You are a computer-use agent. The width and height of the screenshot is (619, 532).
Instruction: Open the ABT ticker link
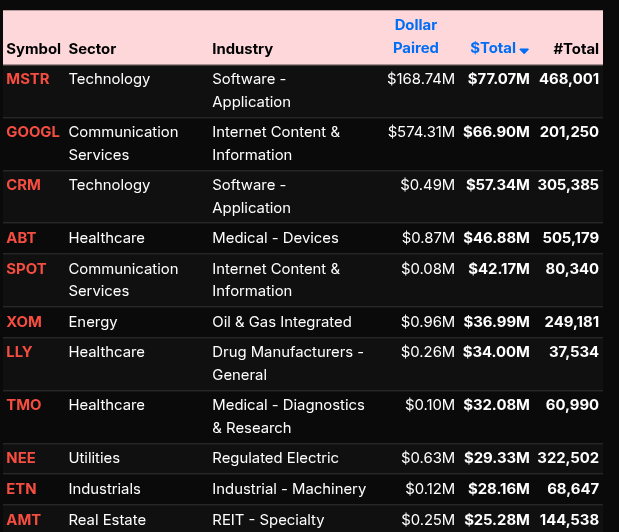pyautogui.click(x=21, y=238)
